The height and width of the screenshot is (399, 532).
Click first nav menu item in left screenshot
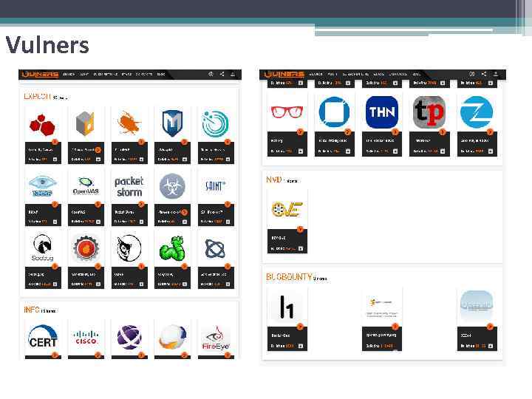click(x=69, y=75)
